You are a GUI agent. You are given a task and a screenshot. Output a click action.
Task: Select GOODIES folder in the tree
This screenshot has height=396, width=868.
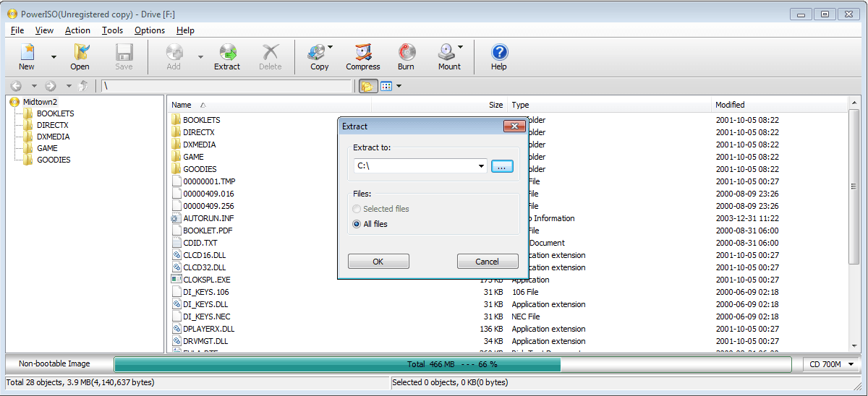(54, 160)
